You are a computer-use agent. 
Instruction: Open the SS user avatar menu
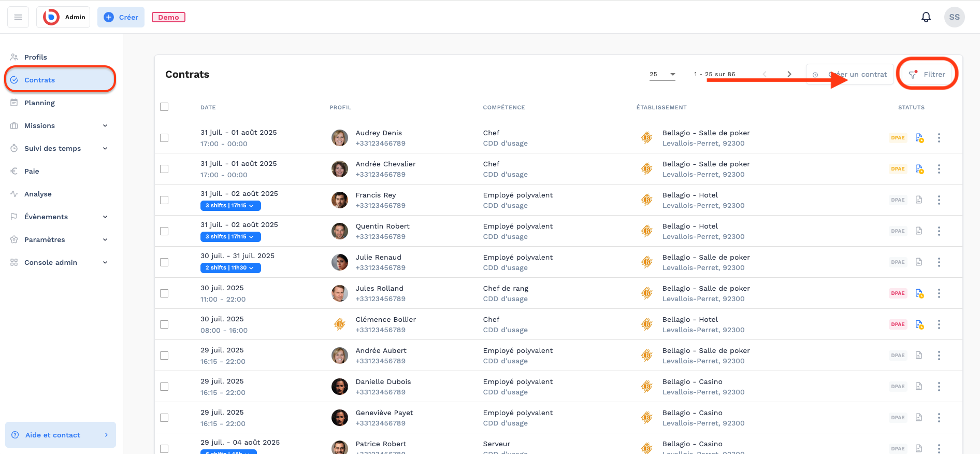click(x=954, y=17)
